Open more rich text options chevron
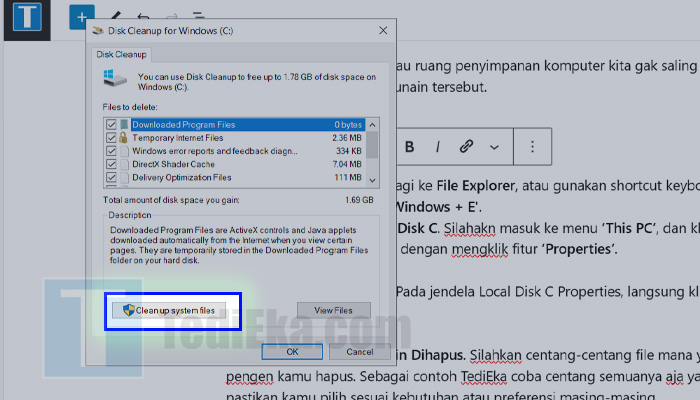Image resolution: width=700 pixels, height=400 pixels. pos(494,147)
